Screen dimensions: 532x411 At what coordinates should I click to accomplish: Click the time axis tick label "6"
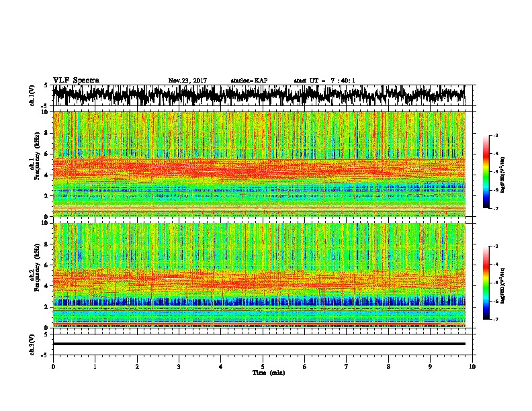click(305, 367)
